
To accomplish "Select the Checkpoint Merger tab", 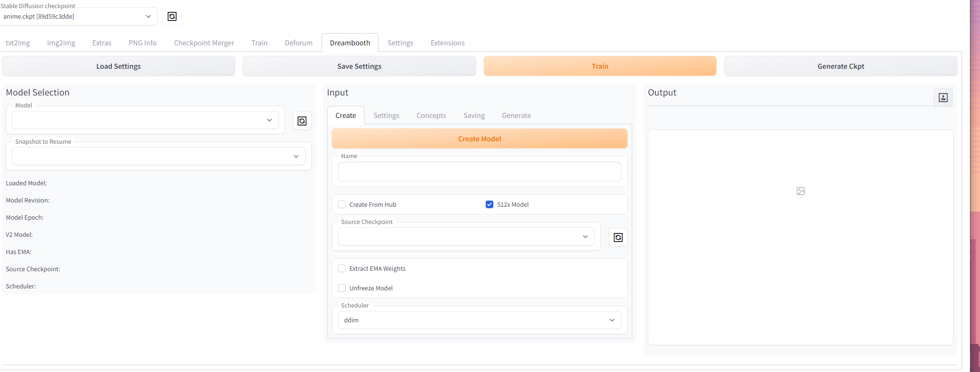I will coord(204,43).
